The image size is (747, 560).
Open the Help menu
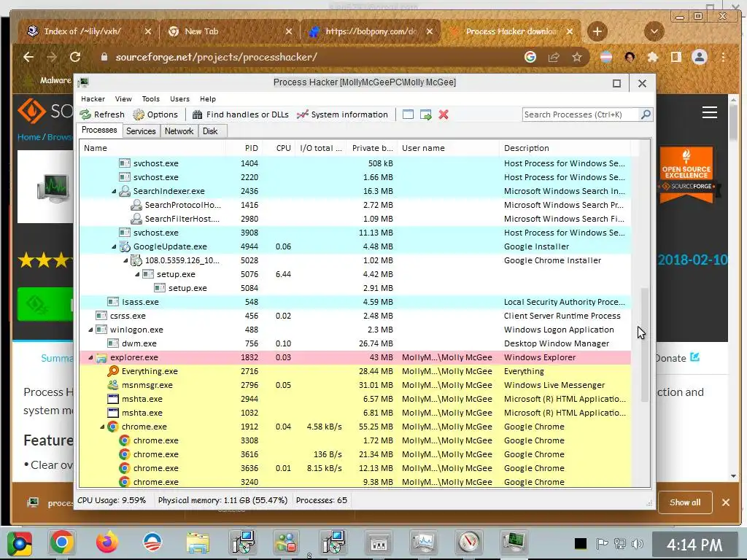pyautogui.click(x=208, y=99)
